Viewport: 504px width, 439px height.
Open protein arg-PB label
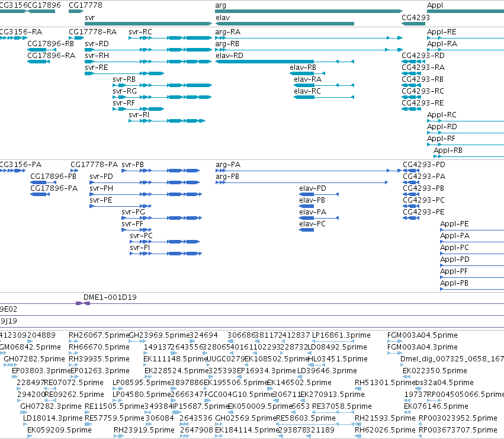[x=227, y=177]
